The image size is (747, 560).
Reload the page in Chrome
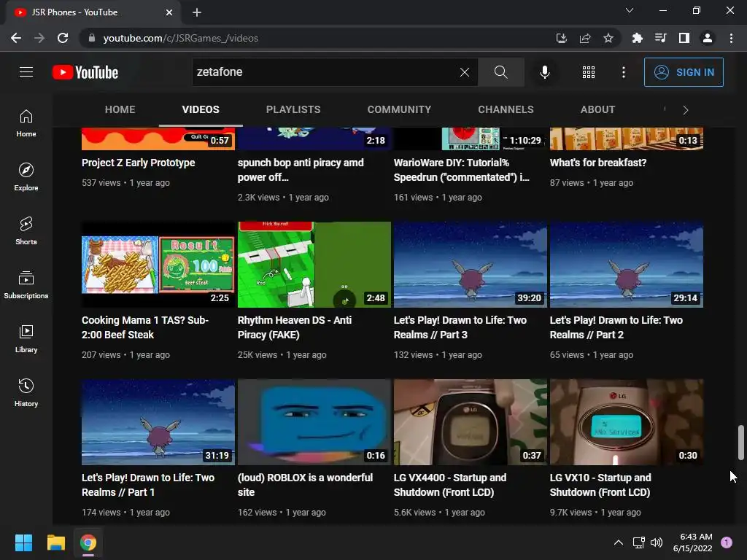(63, 38)
